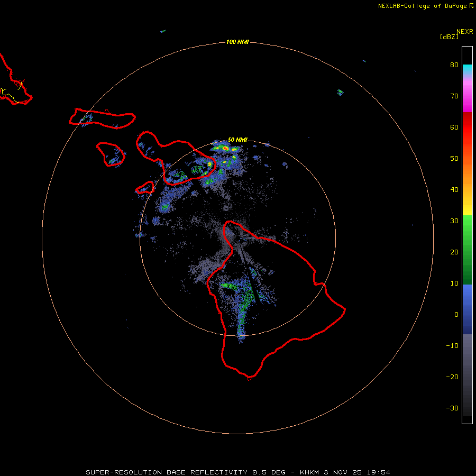Viewport: 476px width, 476px height.
Task: Click the KHKM station identifier in the caption
Action: tap(310, 472)
